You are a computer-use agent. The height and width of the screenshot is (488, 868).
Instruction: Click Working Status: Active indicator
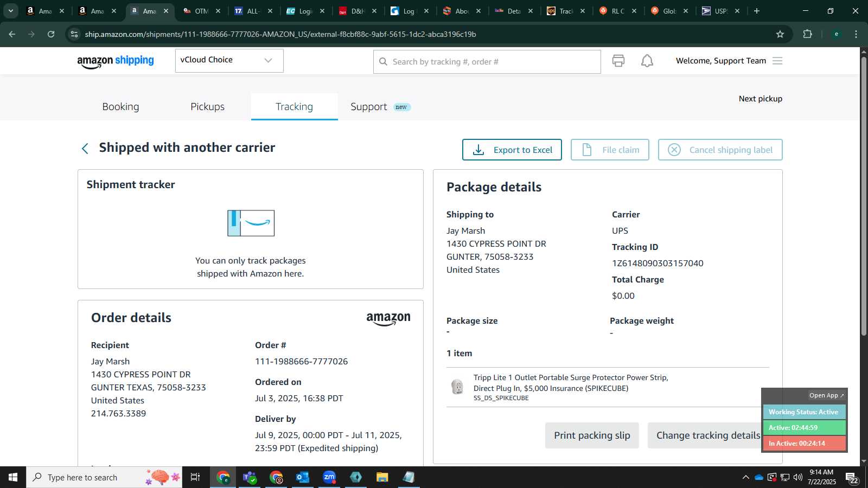pyautogui.click(x=803, y=412)
